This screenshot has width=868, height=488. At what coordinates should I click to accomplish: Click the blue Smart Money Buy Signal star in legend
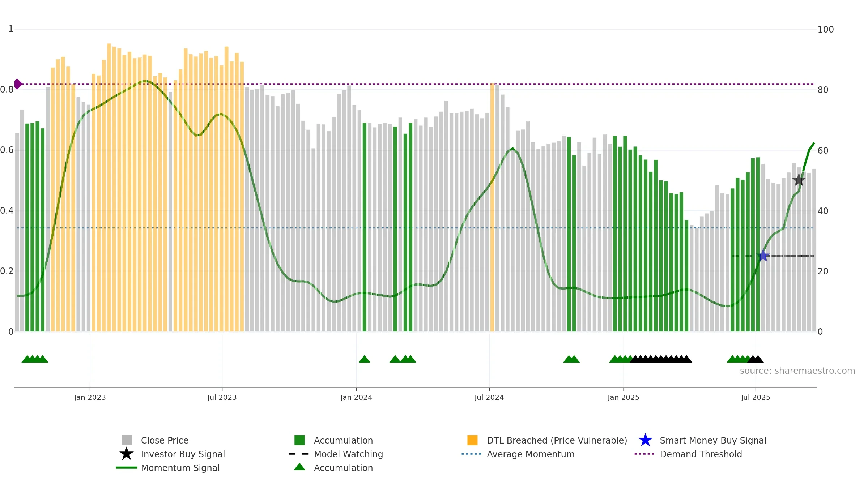(x=645, y=440)
